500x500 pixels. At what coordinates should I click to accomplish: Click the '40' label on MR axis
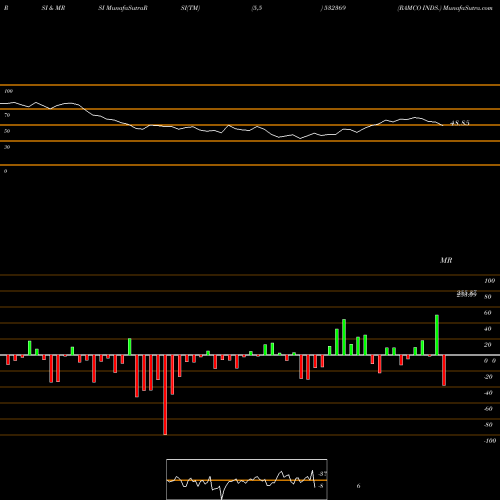click(488, 329)
